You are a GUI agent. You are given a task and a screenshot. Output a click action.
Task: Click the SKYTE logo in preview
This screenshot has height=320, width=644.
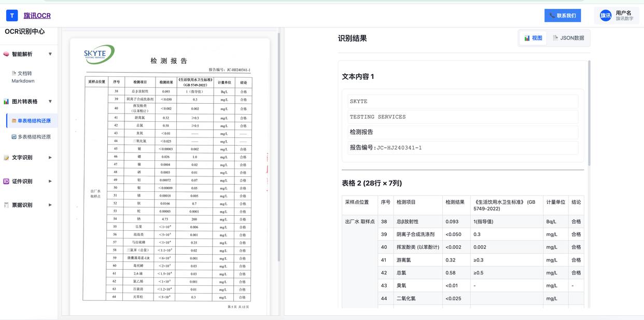point(99,54)
